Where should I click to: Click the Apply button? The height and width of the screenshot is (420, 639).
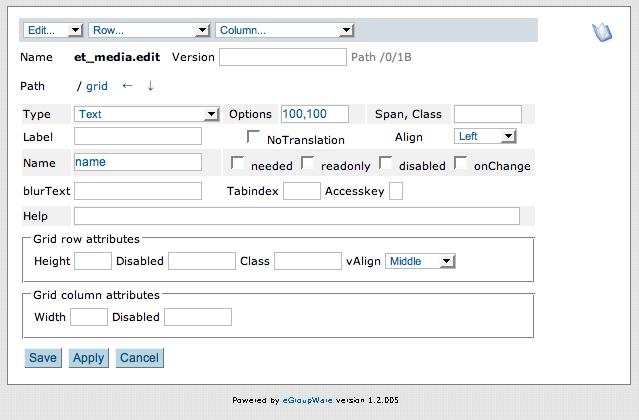88,358
